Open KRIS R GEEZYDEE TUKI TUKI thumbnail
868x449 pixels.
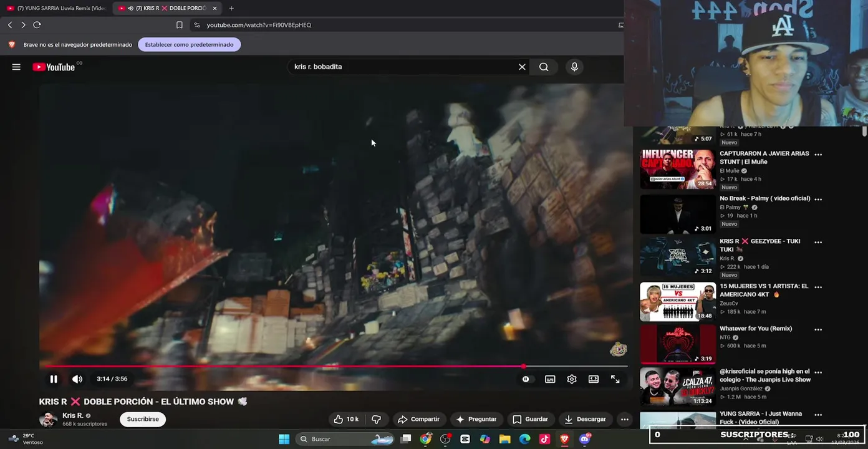[x=678, y=256]
